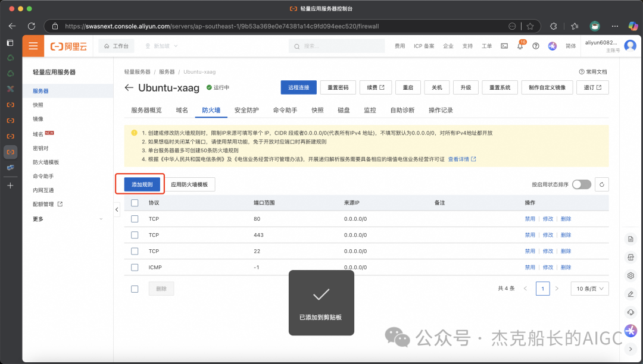
Task: Open the 安全防护 tab
Action: click(x=246, y=110)
